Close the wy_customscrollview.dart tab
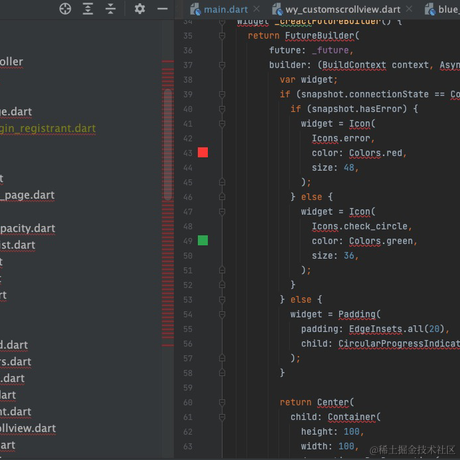 pyautogui.click(x=409, y=9)
